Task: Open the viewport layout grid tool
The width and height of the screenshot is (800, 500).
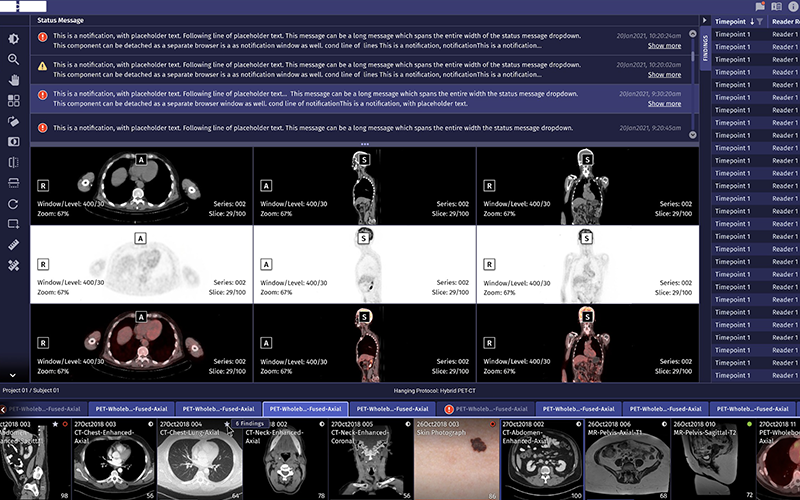Action: coord(14,101)
